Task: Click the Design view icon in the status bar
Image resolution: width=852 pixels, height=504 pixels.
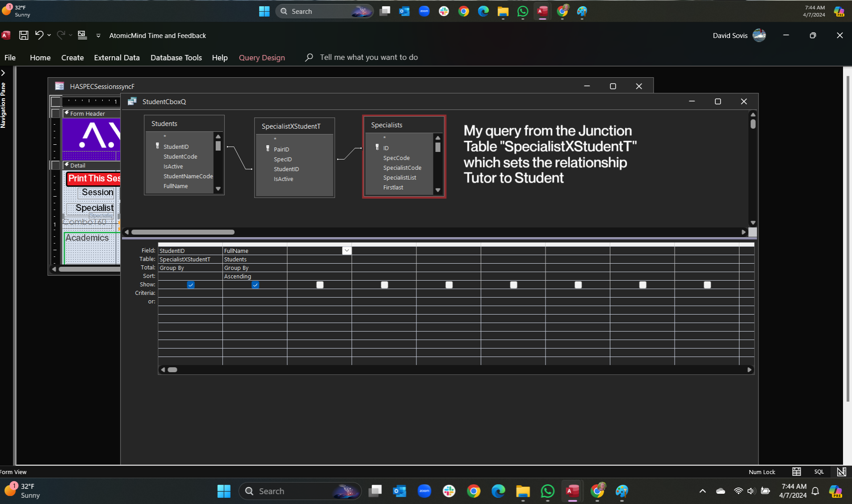Action: point(841,472)
